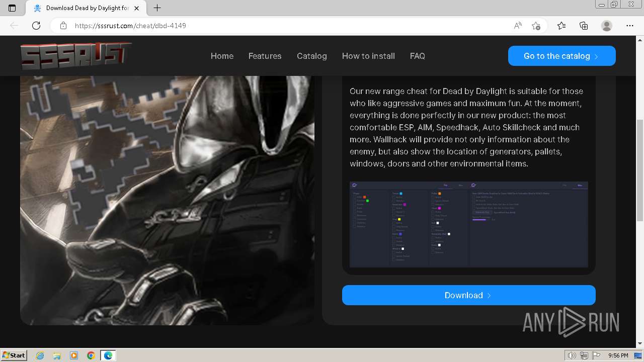This screenshot has height=362, width=644.
Task: Launch Internet Explorer from the taskbar
Action: (40, 355)
